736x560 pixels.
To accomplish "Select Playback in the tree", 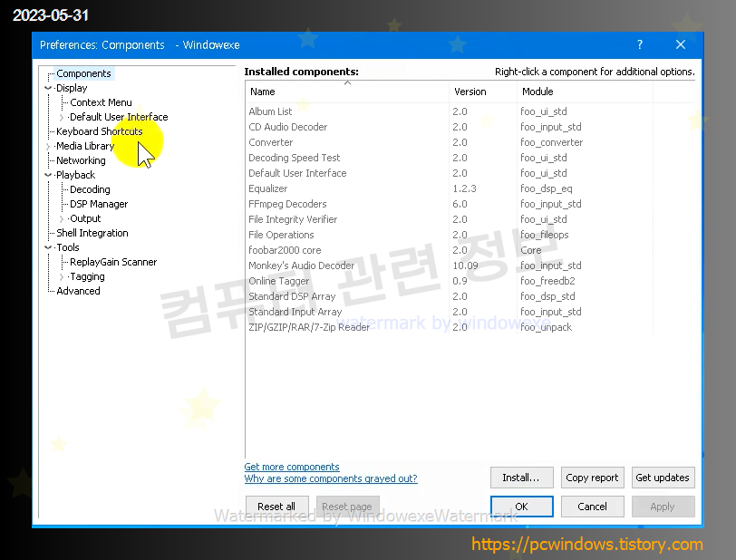I will pos(75,175).
